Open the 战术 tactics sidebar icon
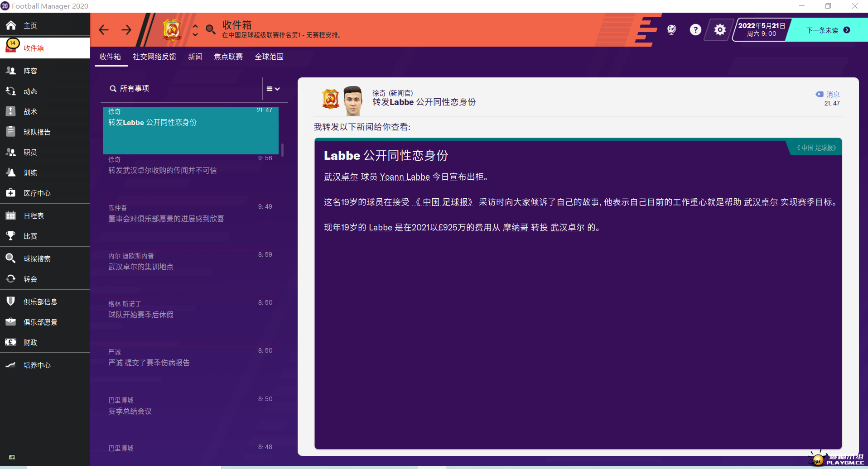This screenshot has width=868, height=469. tap(11, 111)
